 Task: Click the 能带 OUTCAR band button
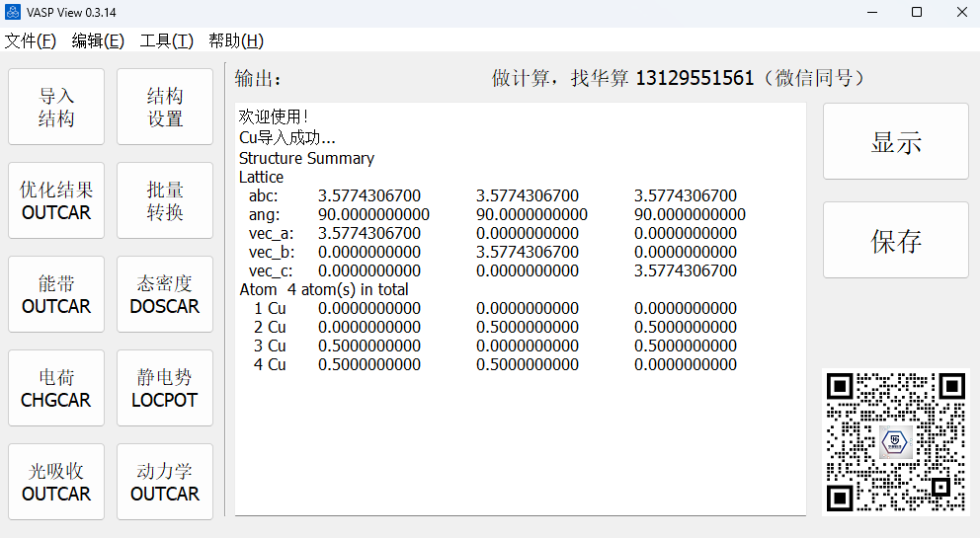(56, 295)
